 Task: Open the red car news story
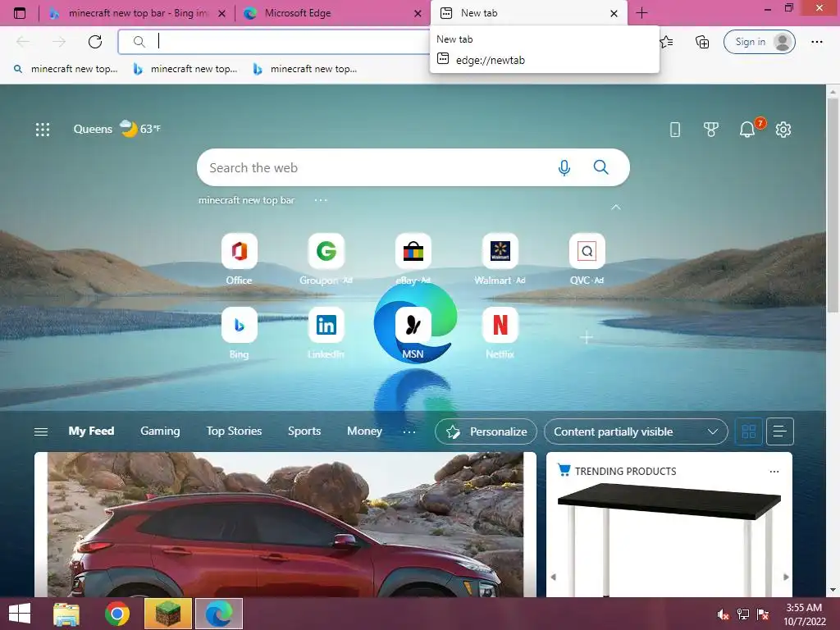coord(285,524)
